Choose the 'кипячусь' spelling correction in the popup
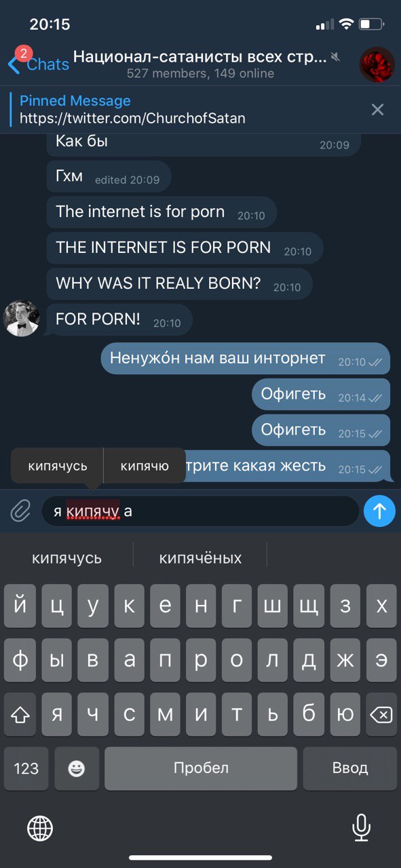 pyautogui.click(x=58, y=466)
